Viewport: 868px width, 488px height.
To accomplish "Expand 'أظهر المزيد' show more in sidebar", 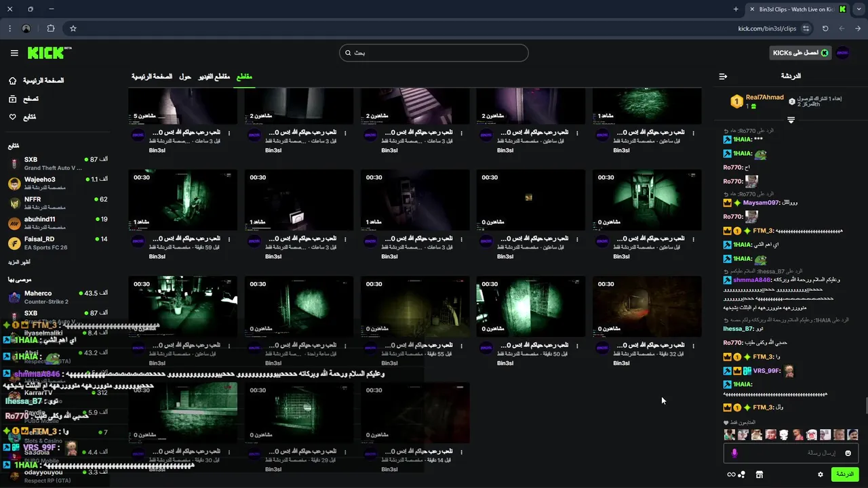I will click(19, 262).
